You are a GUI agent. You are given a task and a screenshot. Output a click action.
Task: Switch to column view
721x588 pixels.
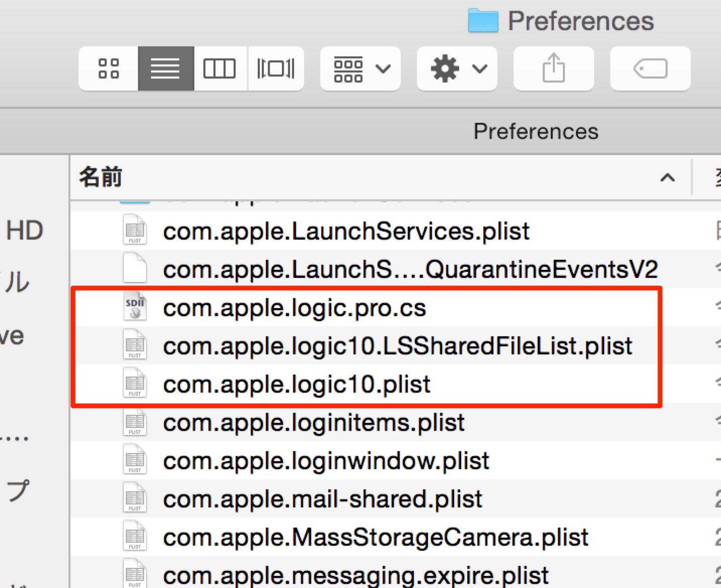(220, 68)
